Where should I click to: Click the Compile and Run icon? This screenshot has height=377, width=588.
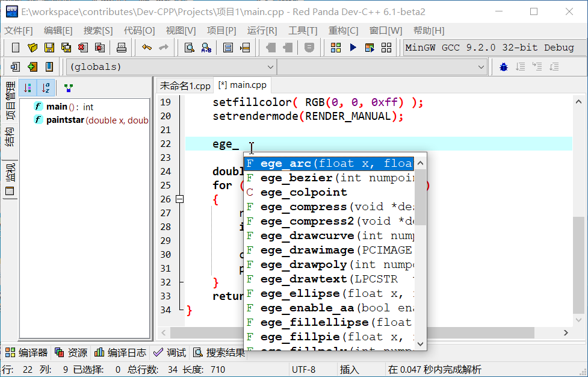370,48
